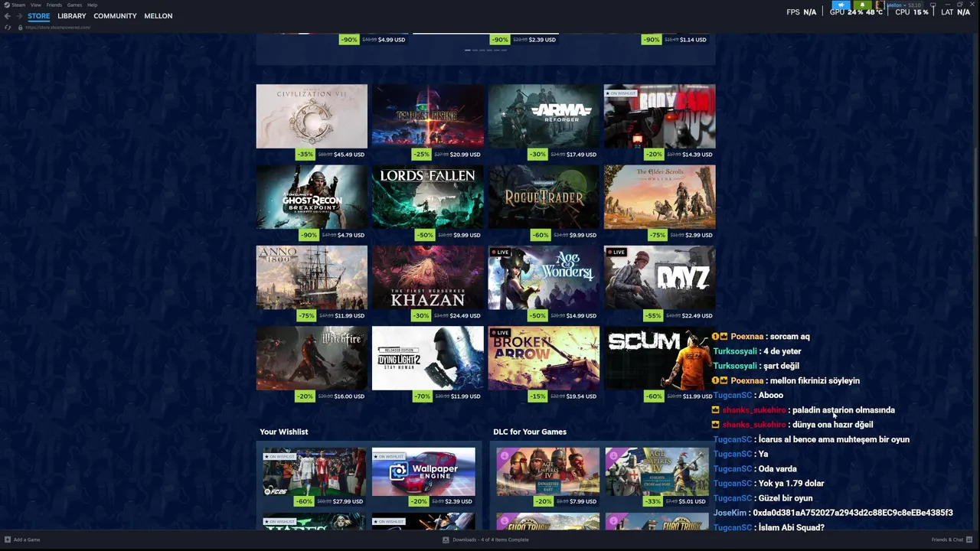
Task: Open The Elder Scrolls Online tile
Action: click(659, 197)
